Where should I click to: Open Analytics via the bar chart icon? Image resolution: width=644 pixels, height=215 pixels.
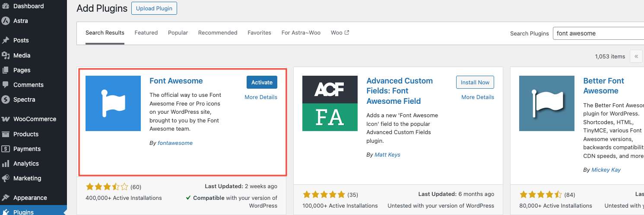click(x=6, y=164)
